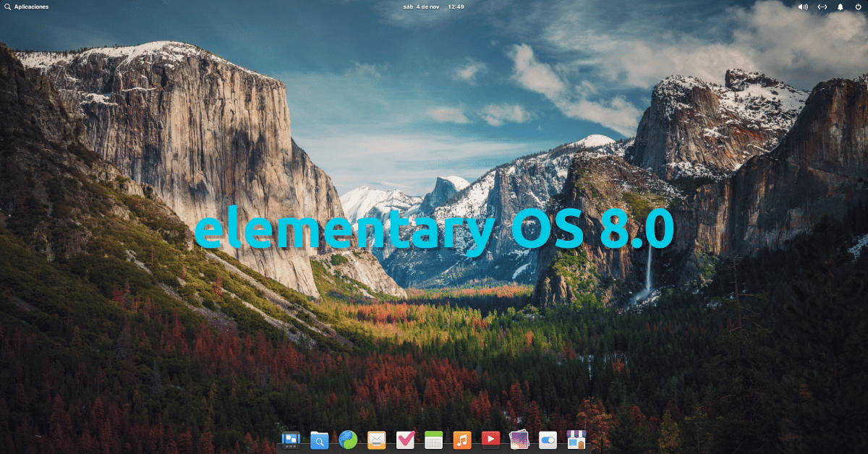This screenshot has width=868, height=454.
Task: Open the network connection indicator
Action: [822, 7]
